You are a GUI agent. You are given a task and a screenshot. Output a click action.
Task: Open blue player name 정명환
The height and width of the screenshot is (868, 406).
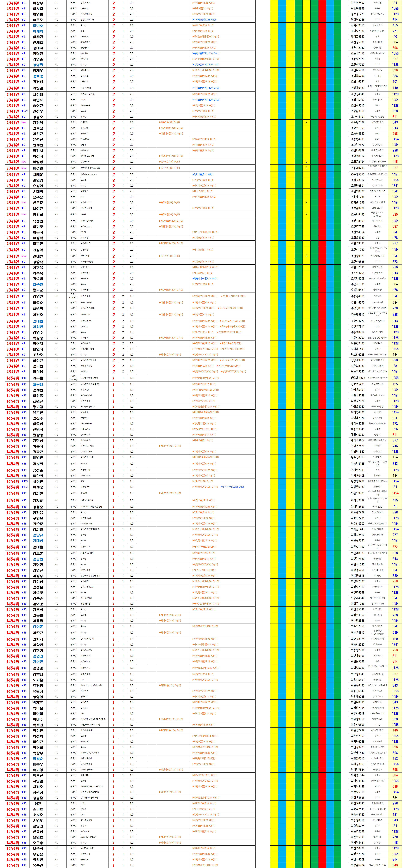pos(38,65)
